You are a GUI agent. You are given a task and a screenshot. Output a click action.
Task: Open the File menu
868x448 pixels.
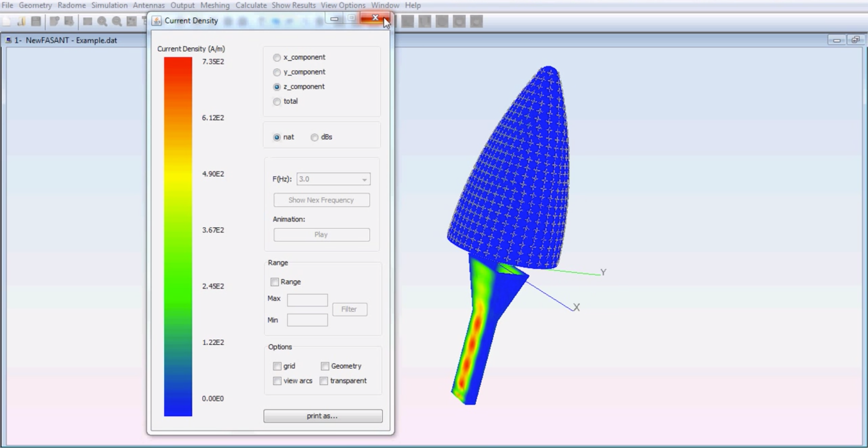(7, 5)
